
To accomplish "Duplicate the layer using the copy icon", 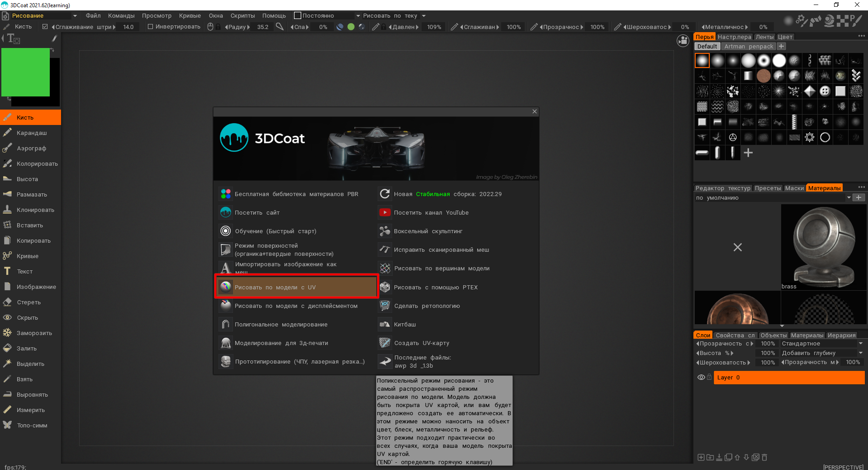I will pyautogui.click(x=728, y=457).
